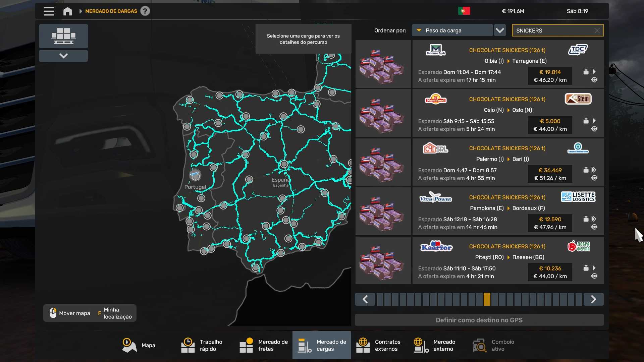The image size is (644, 362).
Task: Click the cargo pallet filter icon
Action: click(x=63, y=36)
